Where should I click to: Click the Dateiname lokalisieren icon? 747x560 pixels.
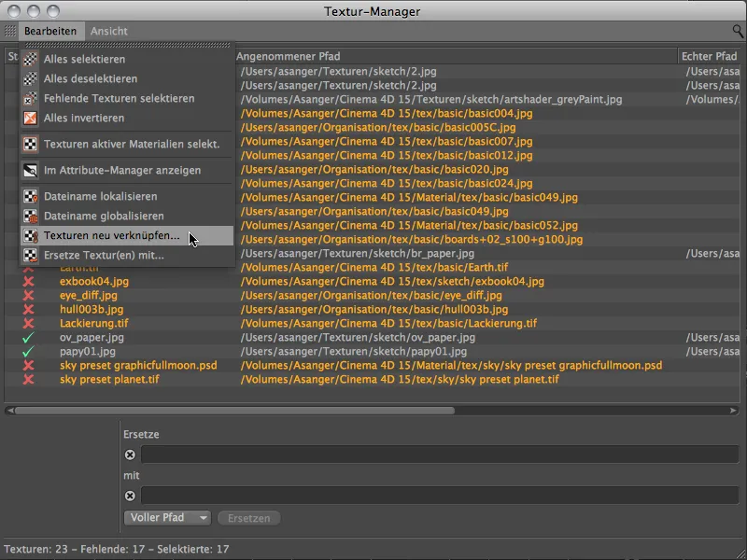coord(31,196)
